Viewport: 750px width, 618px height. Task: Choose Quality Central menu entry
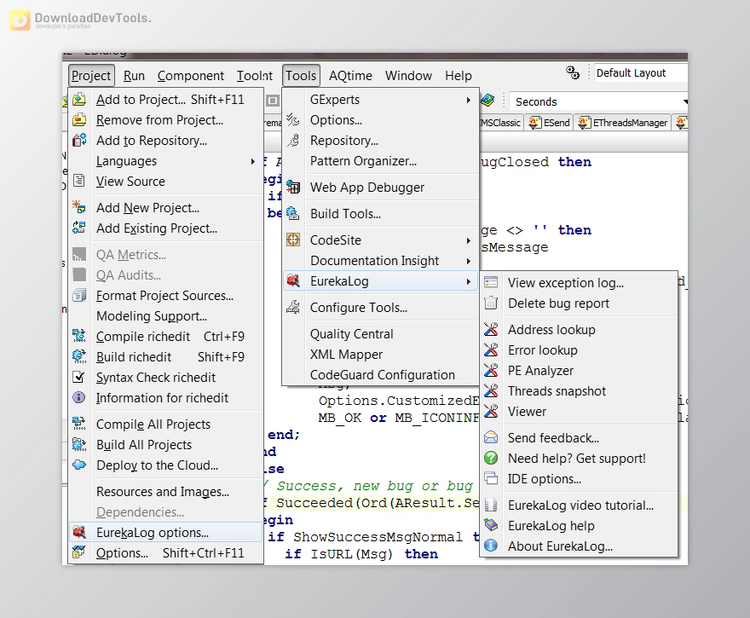381,333
